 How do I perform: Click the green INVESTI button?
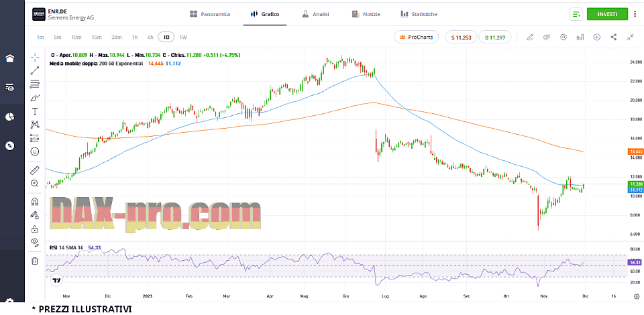(607, 14)
